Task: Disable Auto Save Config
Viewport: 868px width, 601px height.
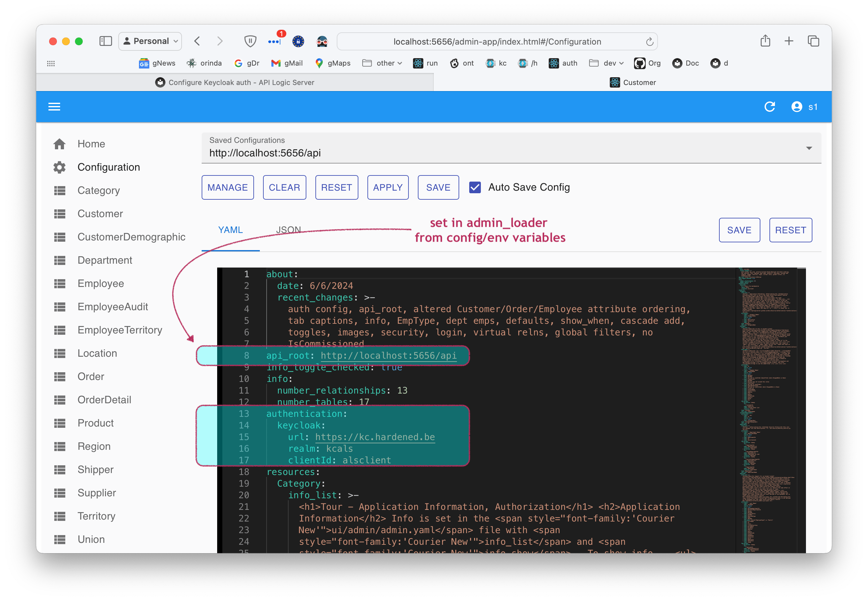Action: pyautogui.click(x=475, y=187)
